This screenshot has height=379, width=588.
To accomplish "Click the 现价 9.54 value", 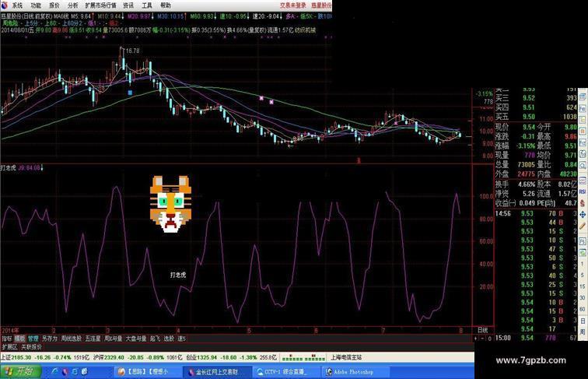I will pyautogui.click(x=529, y=127).
